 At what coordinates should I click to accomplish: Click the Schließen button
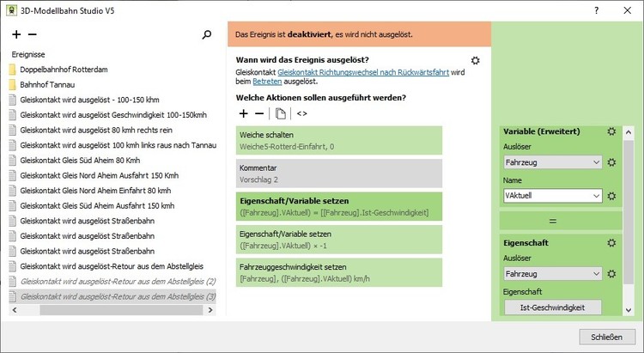tap(600, 336)
